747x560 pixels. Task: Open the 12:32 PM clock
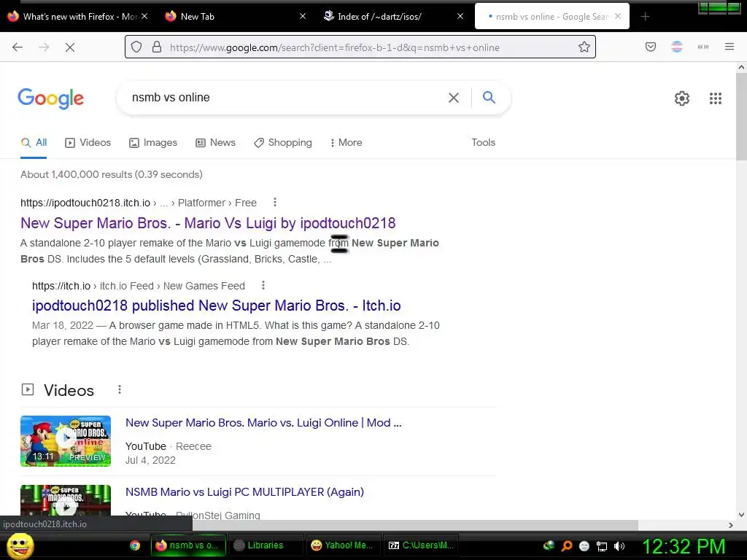click(x=684, y=546)
